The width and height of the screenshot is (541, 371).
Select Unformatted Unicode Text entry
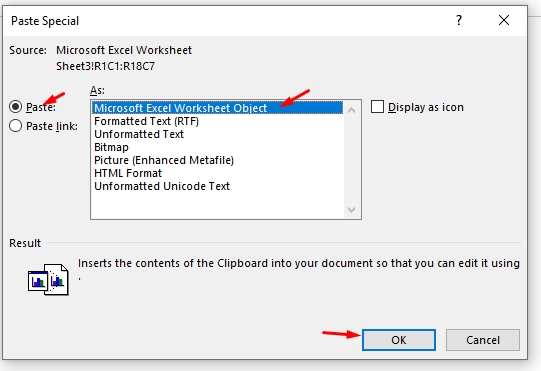click(162, 186)
